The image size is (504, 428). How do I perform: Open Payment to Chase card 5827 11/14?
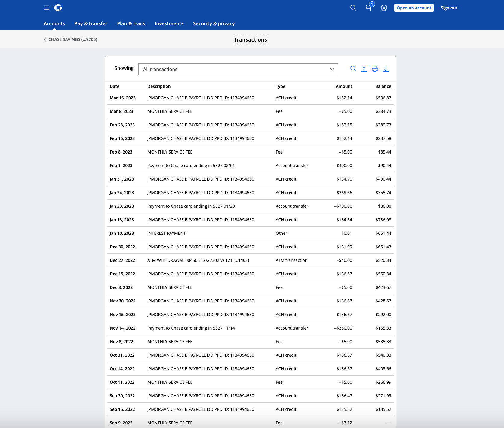(250, 328)
